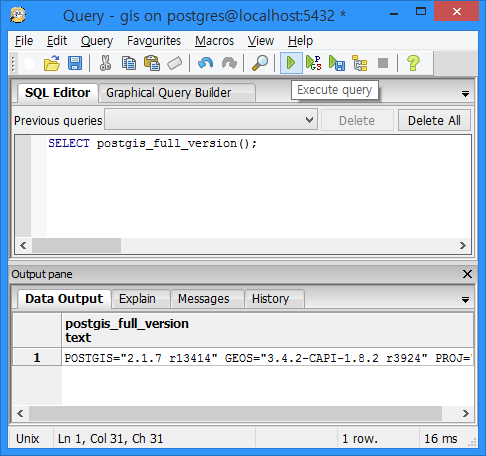This screenshot has height=456, width=486.
Task: Open the Previous queries dropdown
Action: (x=211, y=120)
